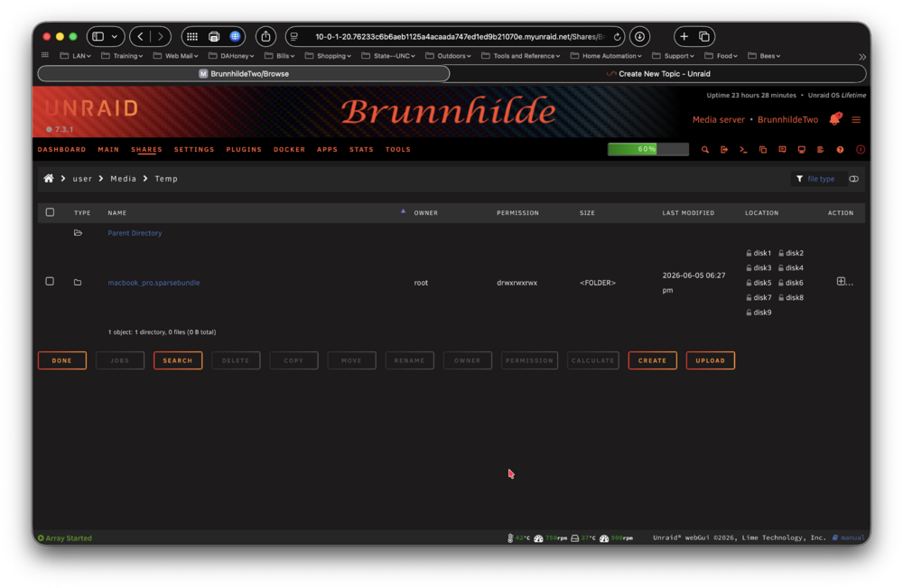Click the folder icon beside macbook_pro.sparsebundle

tap(78, 283)
